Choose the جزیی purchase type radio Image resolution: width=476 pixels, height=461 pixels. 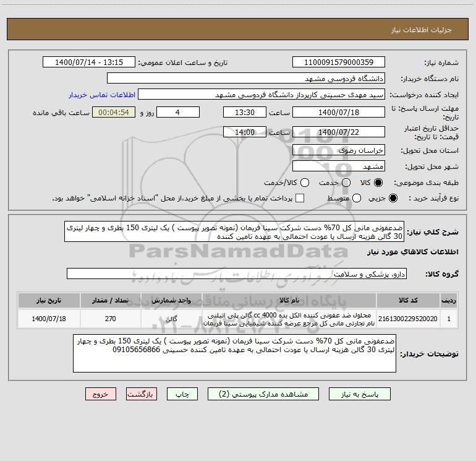(x=393, y=198)
